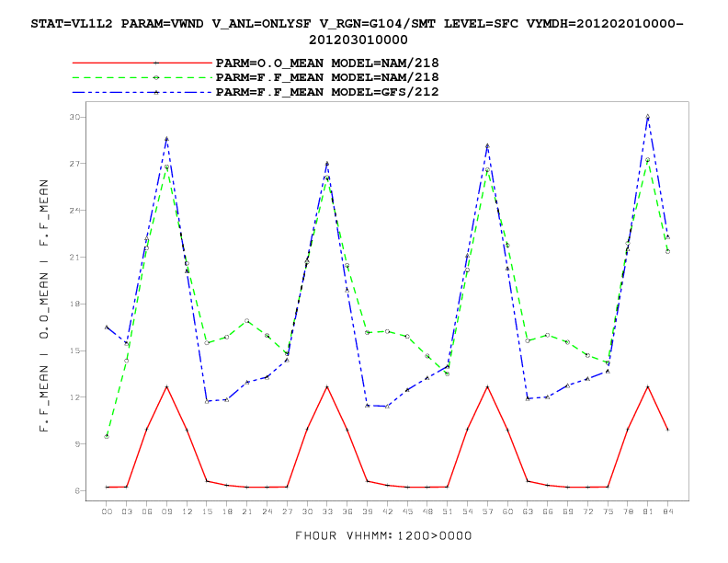
Task: Click the vertical y-axis title F.F_MEAN | O.O_MEAN
Action: [x=44, y=305]
